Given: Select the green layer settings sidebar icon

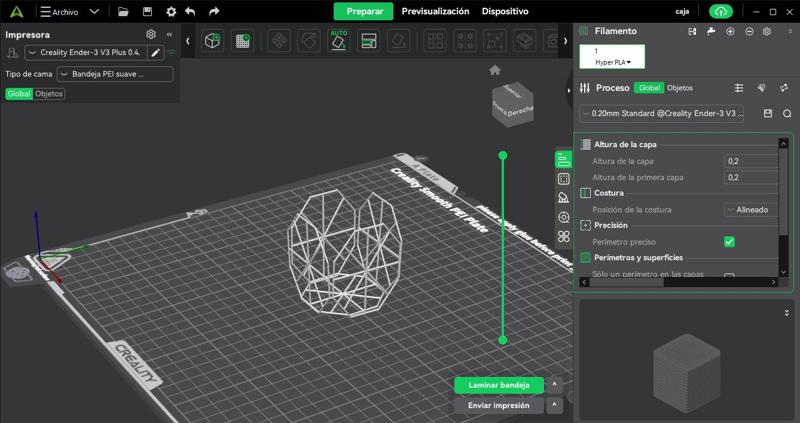Looking at the screenshot, I should tap(563, 159).
